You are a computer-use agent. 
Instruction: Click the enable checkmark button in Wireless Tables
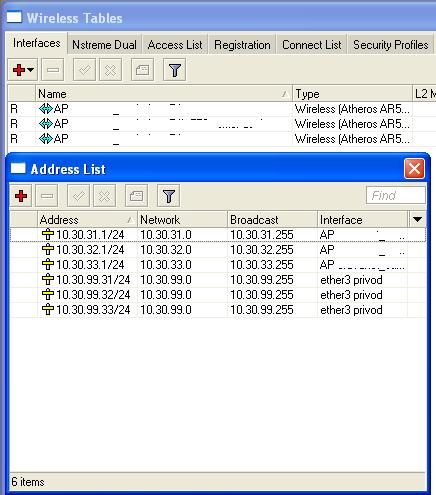[x=84, y=70]
